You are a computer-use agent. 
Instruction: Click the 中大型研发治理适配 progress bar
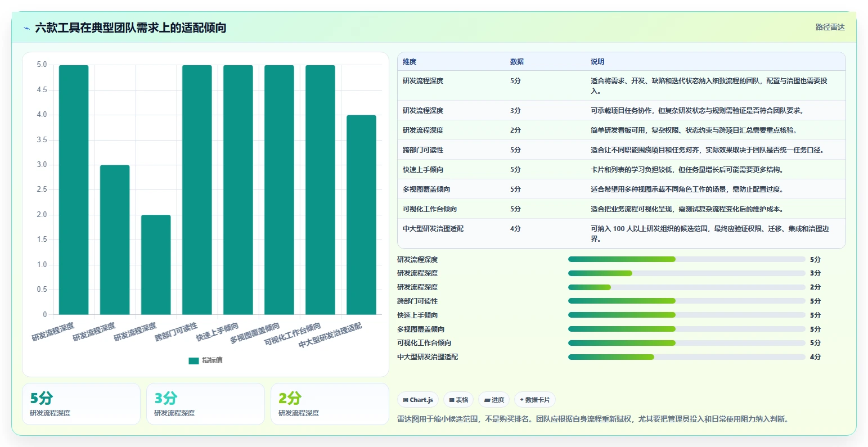pos(686,357)
